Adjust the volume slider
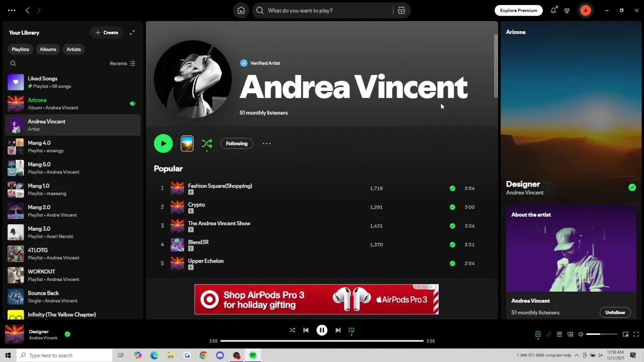The image size is (644, 362). [602, 334]
